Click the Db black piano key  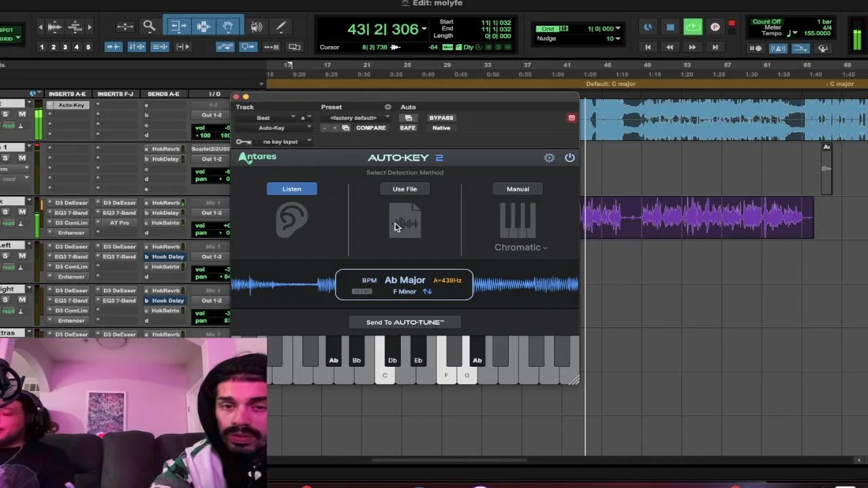pyautogui.click(x=392, y=352)
